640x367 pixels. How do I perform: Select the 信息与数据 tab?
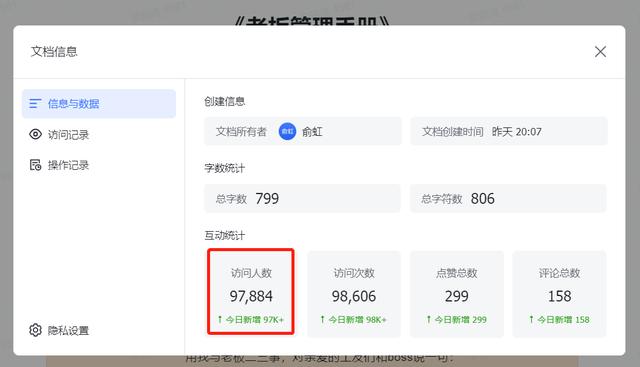pyautogui.click(x=99, y=104)
